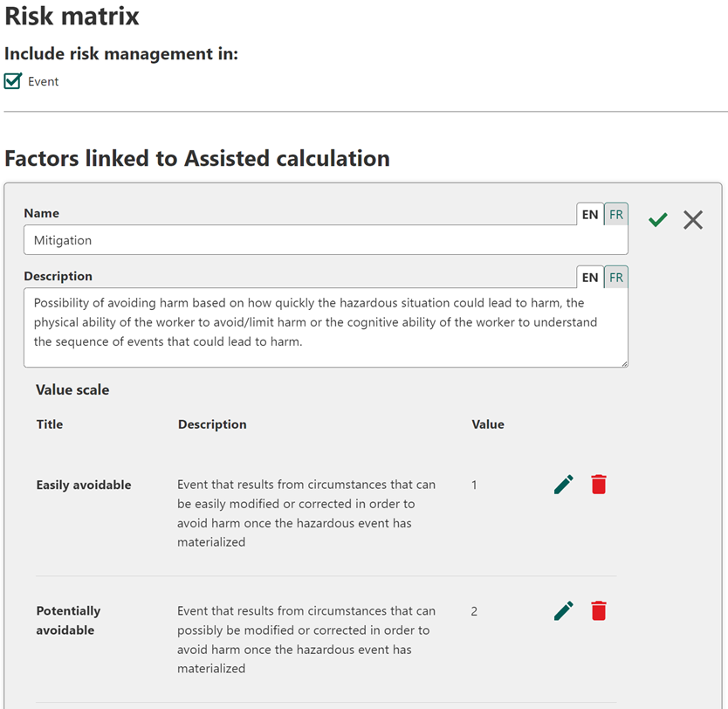Confirm factor changes with the green checkmark
Viewport: 728px width, 709px height.
[658, 220]
